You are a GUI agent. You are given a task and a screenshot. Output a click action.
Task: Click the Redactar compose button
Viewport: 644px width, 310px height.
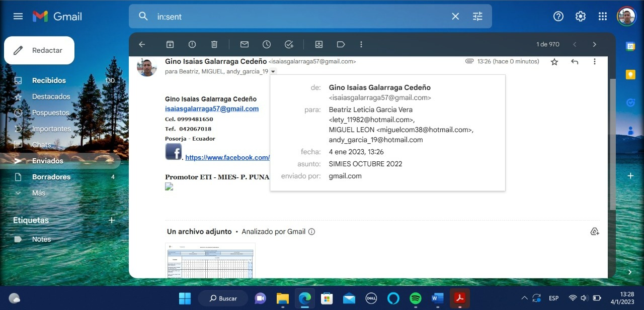click(x=39, y=50)
